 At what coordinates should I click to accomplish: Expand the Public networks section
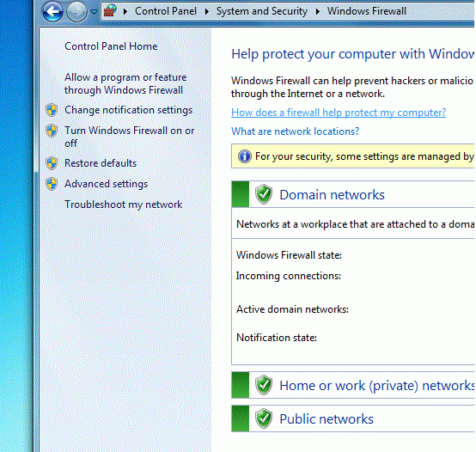point(326,418)
